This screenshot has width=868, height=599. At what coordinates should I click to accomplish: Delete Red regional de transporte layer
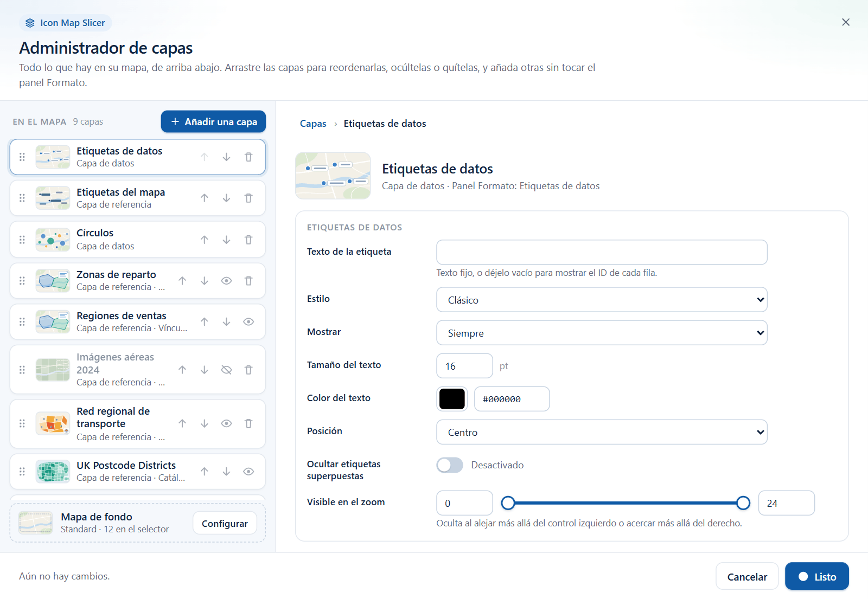coord(248,424)
